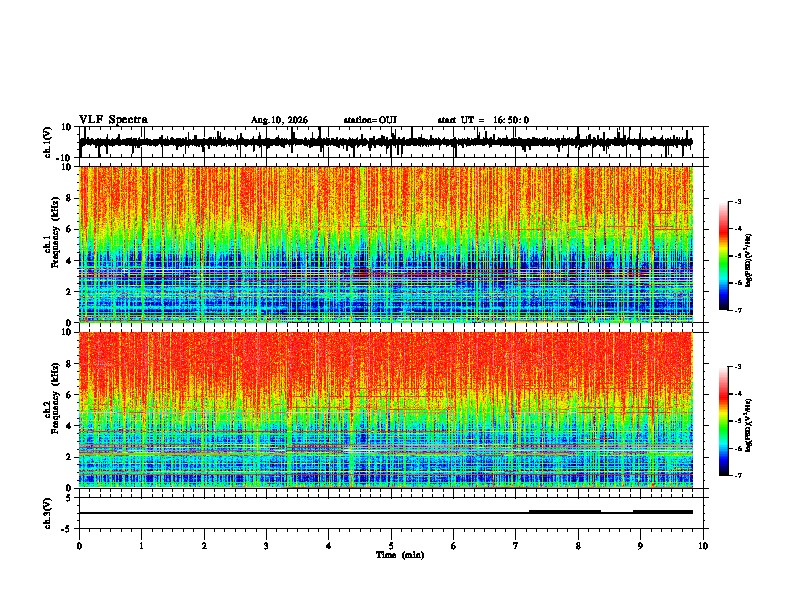
Task: Click the "-3" label on ch.1 color bar
Action: 737,201
